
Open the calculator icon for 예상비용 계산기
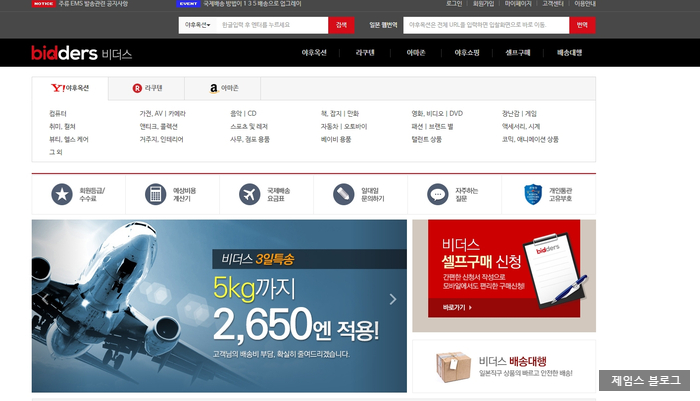click(155, 194)
